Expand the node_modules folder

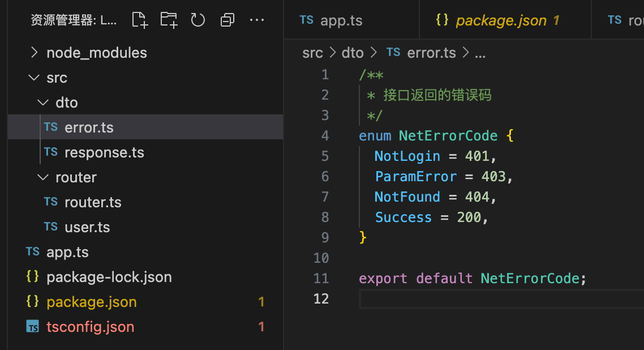pyautogui.click(x=34, y=52)
